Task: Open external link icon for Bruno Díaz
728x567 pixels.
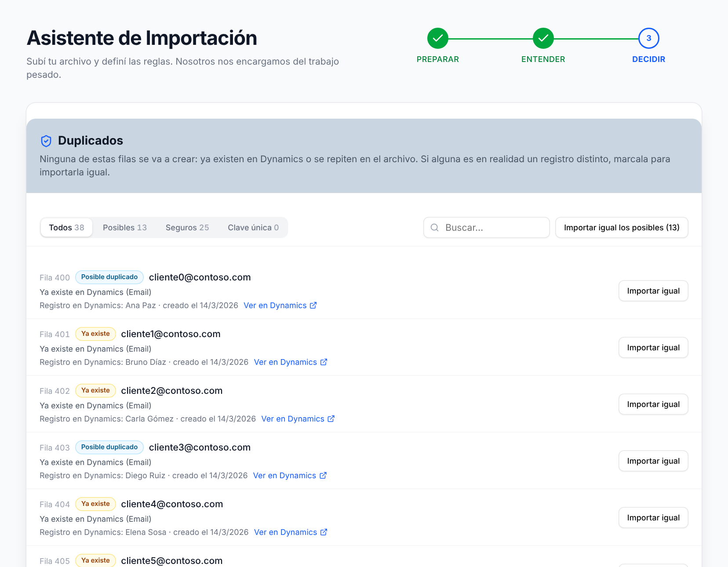Action: pos(324,362)
